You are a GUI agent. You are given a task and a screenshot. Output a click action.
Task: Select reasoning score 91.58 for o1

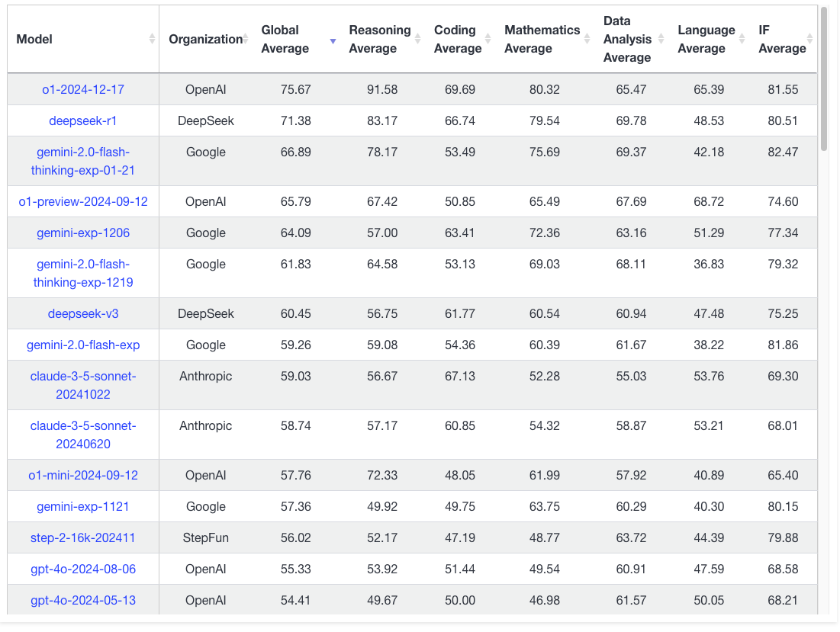point(382,89)
